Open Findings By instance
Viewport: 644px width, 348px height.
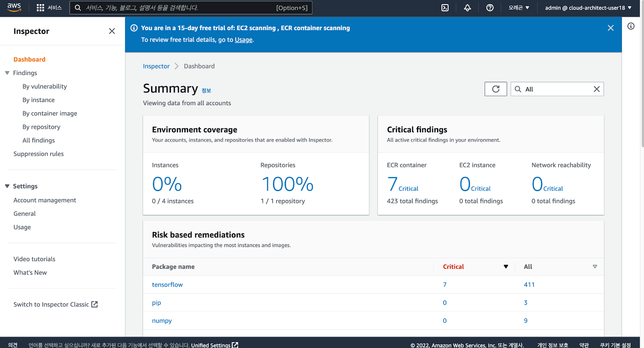coord(39,100)
